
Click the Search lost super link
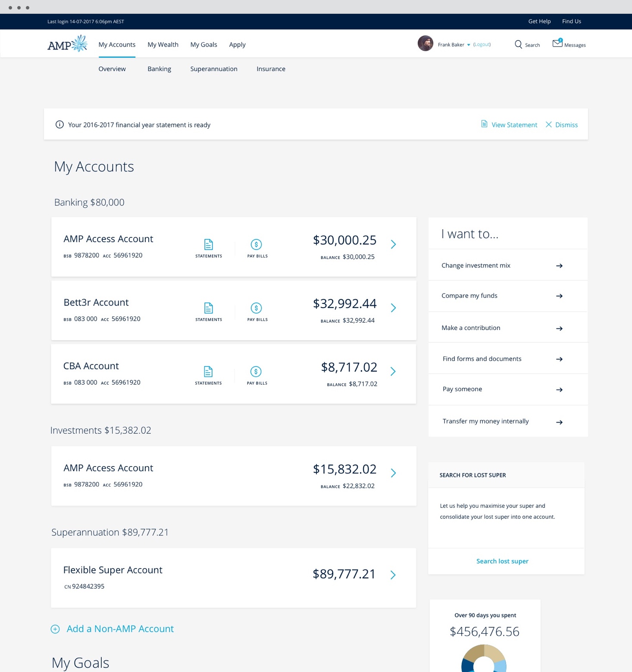point(502,561)
